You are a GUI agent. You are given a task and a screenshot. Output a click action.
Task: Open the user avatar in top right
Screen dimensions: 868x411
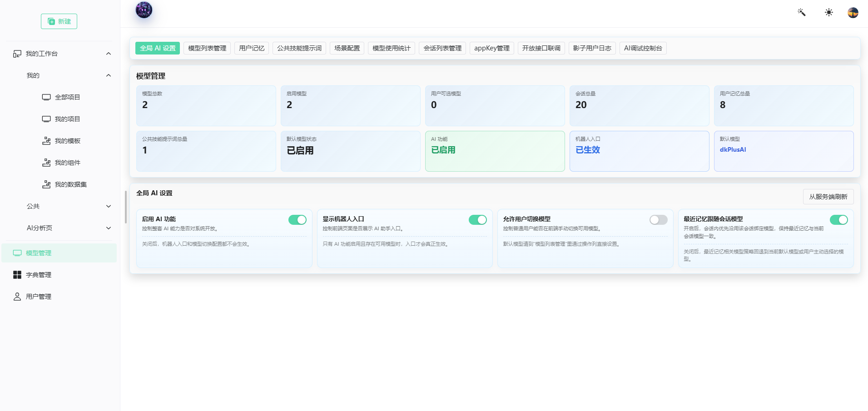(x=853, y=13)
